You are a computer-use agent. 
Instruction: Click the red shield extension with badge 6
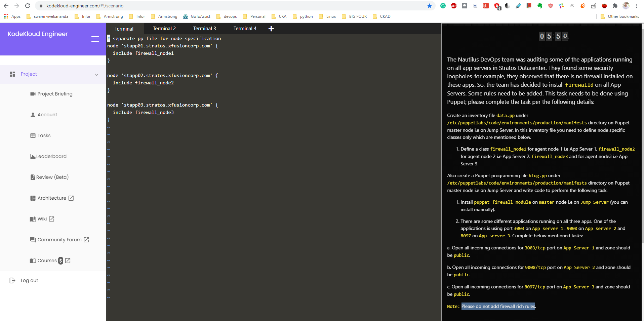pos(497,6)
